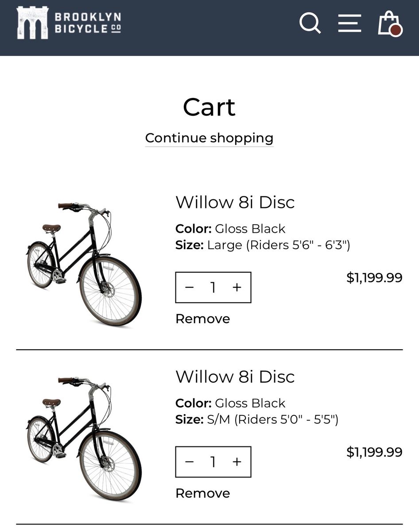Image resolution: width=419 pixels, height=532 pixels.
Task: Remove the S/M Willow 8i Disc from cart
Action: pos(203,493)
